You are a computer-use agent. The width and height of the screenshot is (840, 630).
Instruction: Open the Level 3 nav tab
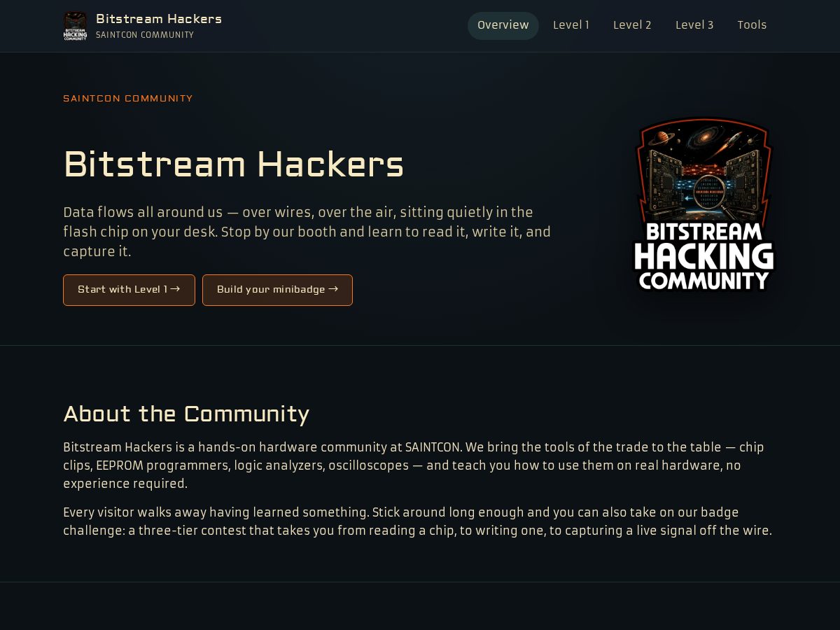pos(694,26)
